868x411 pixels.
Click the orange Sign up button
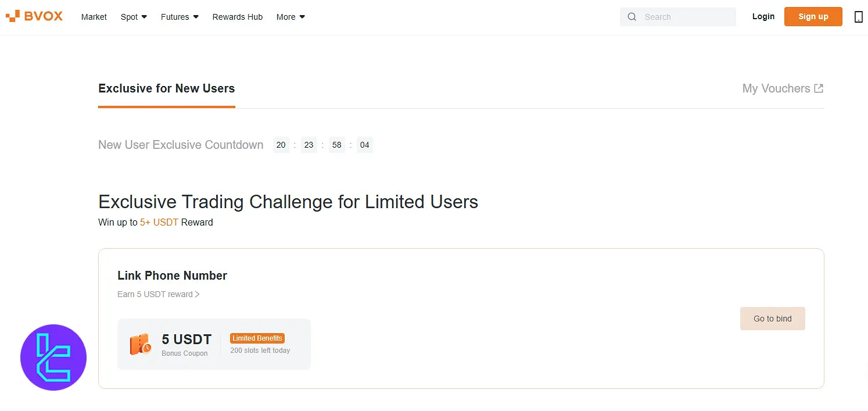(813, 16)
